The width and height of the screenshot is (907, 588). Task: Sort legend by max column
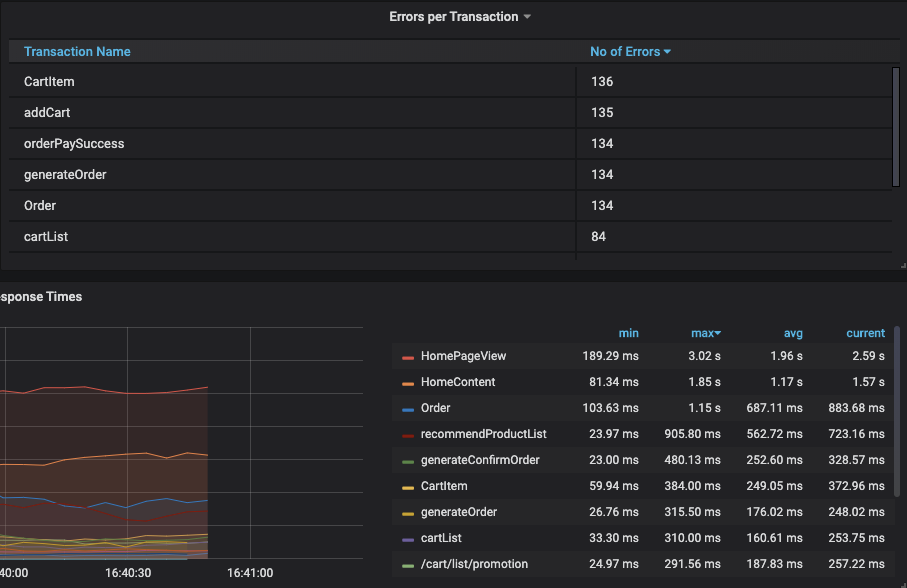pos(706,333)
